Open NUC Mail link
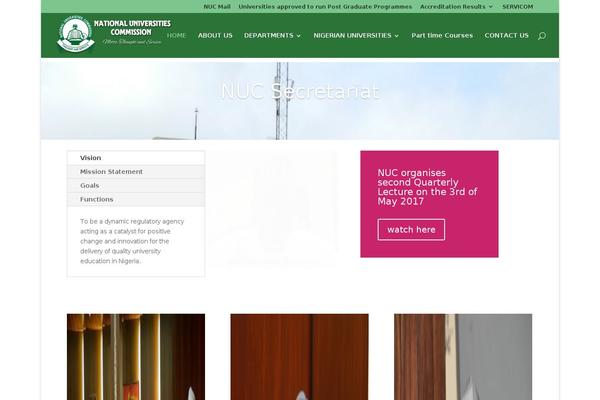Screen dimensions: 600x400 coord(217,7)
